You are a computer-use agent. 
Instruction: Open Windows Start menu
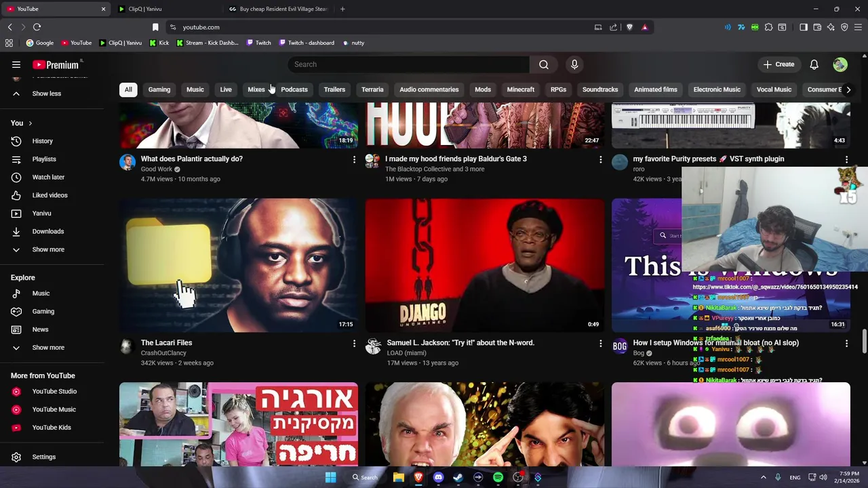tap(330, 477)
